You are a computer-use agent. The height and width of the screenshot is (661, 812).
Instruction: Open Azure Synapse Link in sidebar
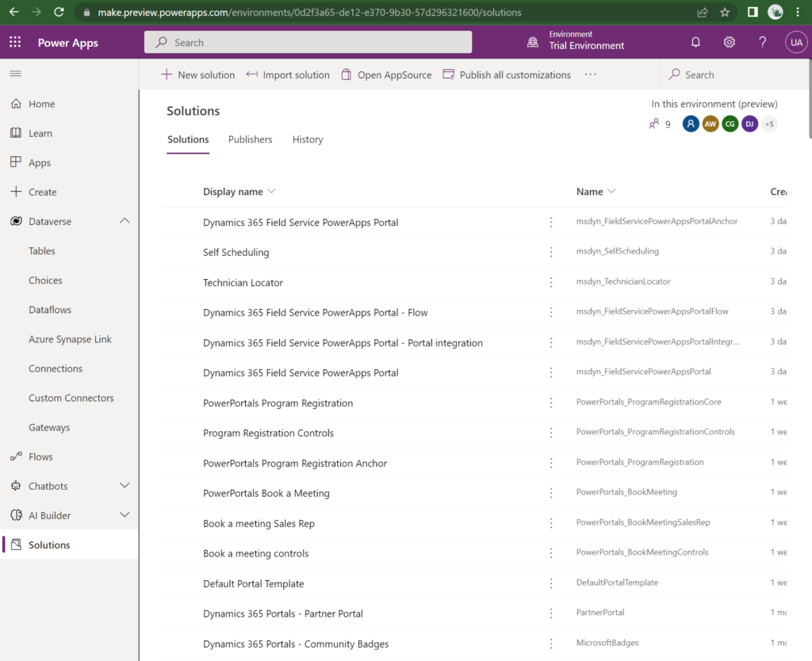pos(70,339)
